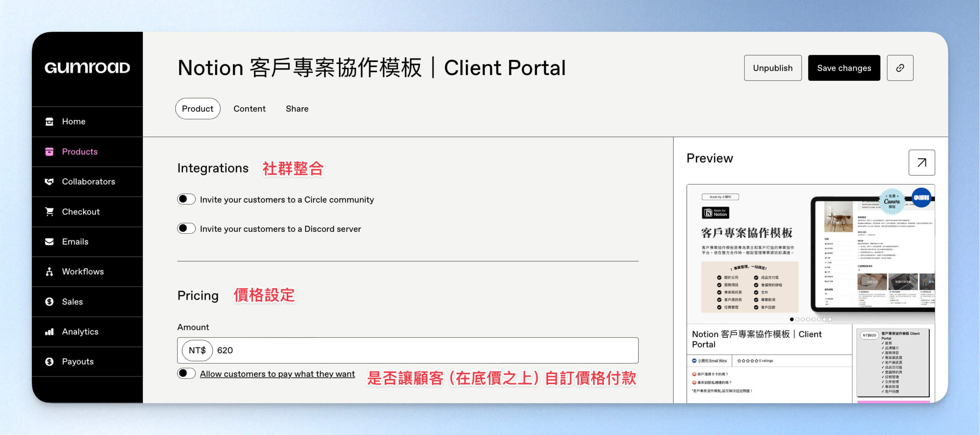
Task: Click the product cover image in preview
Action: tap(811, 253)
